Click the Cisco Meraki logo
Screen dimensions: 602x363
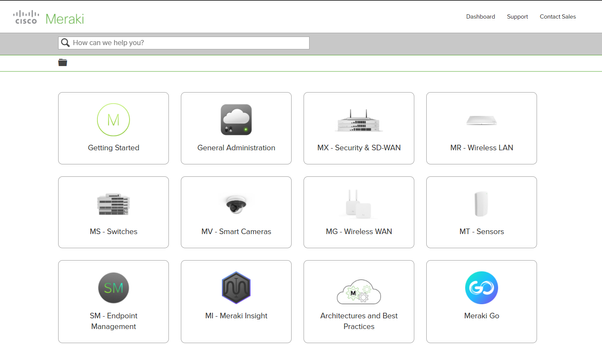point(48,18)
